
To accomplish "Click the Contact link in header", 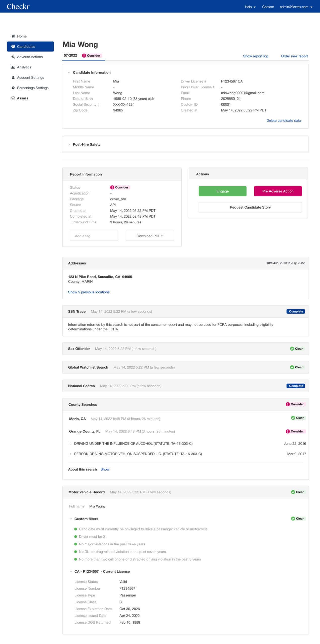I will point(268,7).
